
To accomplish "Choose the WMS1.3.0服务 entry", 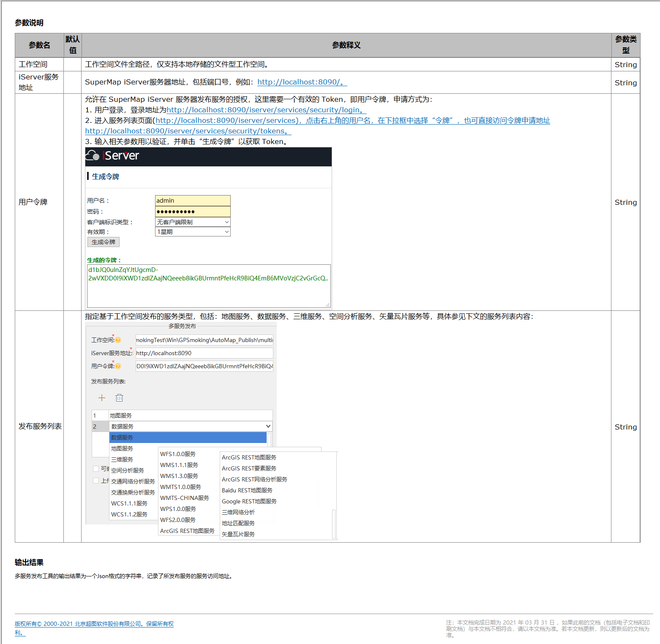I will click(x=179, y=476).
